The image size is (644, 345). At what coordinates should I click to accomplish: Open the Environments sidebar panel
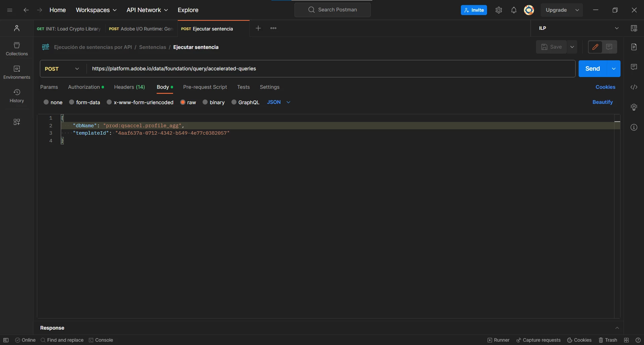pyautogui.click(x=17, y=72)
